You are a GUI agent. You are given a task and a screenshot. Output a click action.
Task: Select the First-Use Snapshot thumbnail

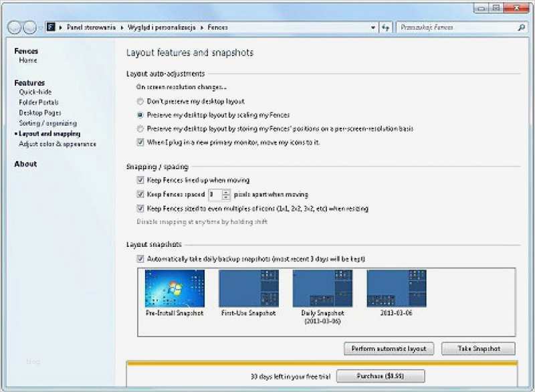pos(249,288)
